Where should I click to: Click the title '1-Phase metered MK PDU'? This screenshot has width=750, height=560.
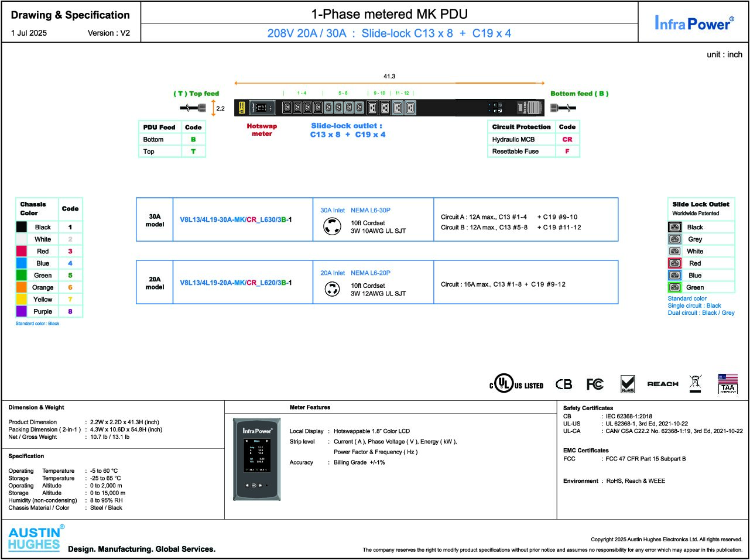tap(389, 14)
